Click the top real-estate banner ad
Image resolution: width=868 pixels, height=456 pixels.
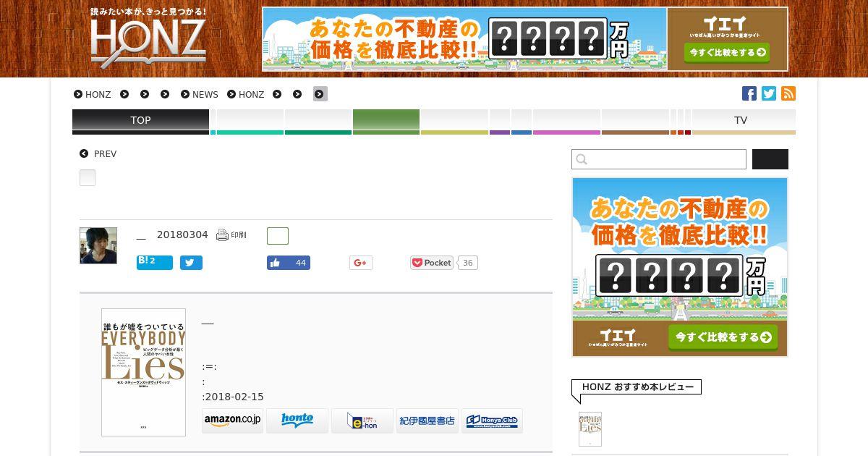tap(525, 39)
